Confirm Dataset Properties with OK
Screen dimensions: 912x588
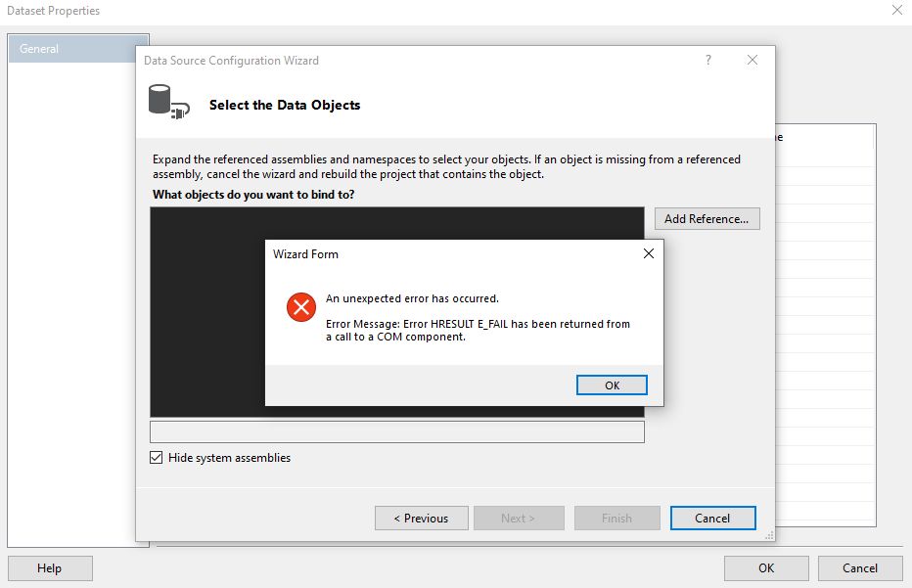tap(766, 568)
